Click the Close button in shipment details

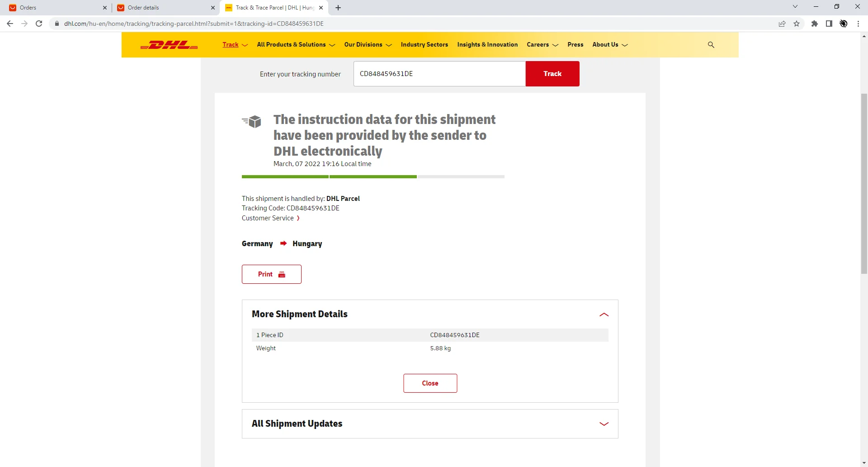(x=430, y=383)
